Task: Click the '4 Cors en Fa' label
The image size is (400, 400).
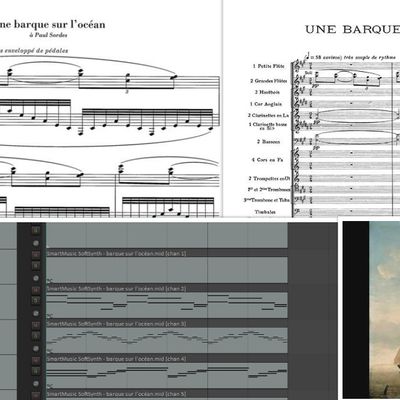Action: (267, 160)
